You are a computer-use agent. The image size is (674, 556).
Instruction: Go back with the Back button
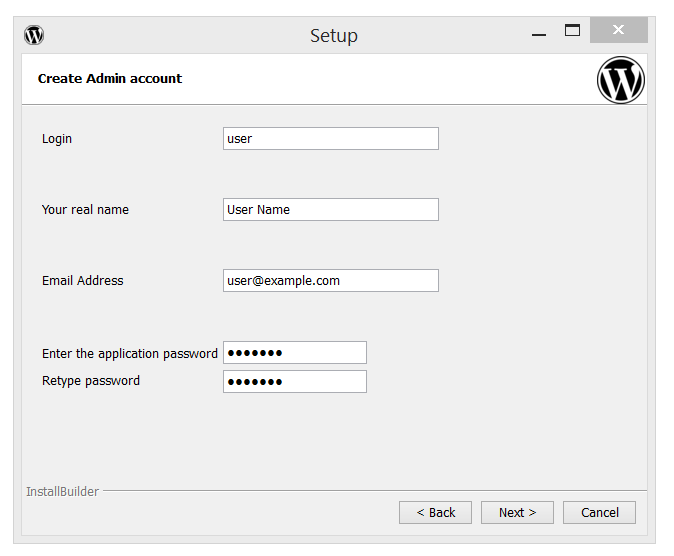click(x=435, y=513)
